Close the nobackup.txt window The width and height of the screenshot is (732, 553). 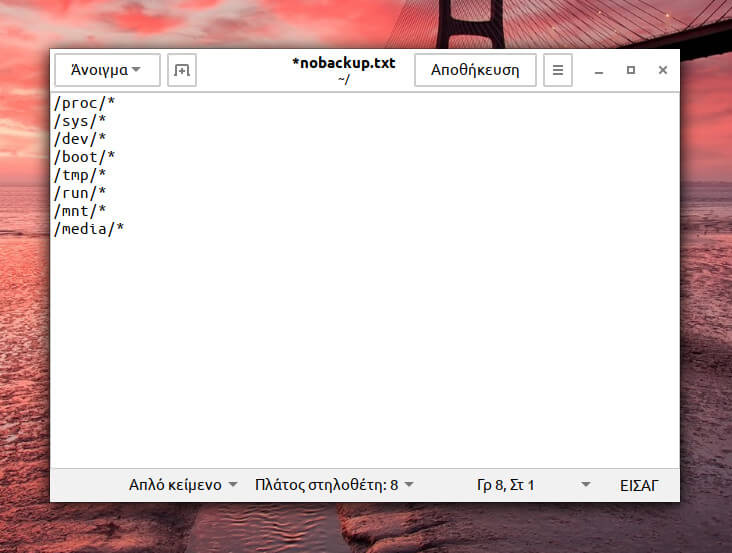pos(662,70)
